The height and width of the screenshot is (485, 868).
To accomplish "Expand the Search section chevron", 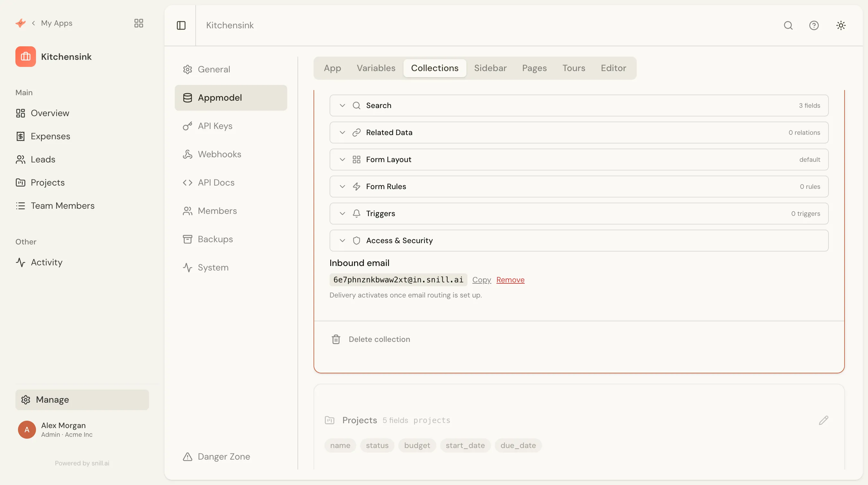I will click(342, 105).
